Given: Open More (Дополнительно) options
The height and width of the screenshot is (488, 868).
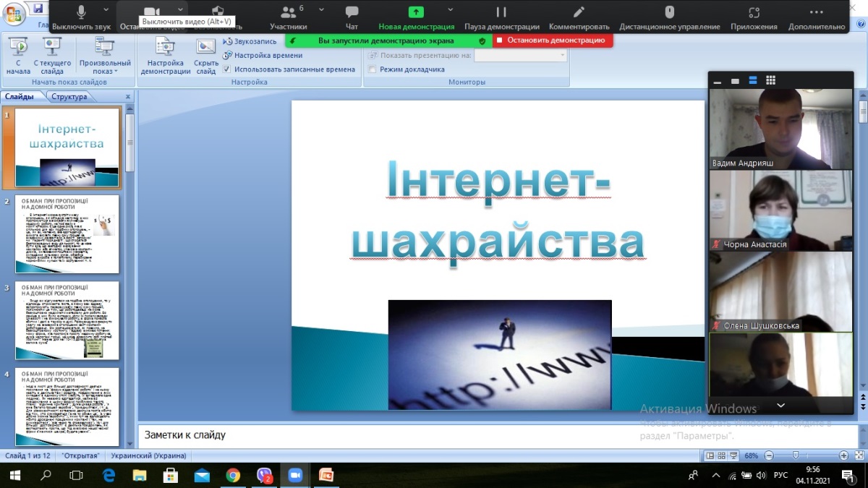Looking at the screenshot, I should coord(817,17).
